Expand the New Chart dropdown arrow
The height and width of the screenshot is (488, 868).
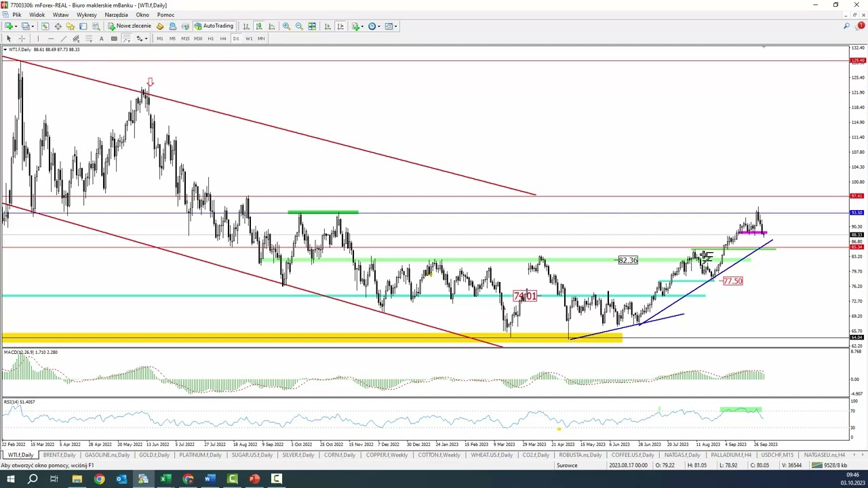[16, 26]
